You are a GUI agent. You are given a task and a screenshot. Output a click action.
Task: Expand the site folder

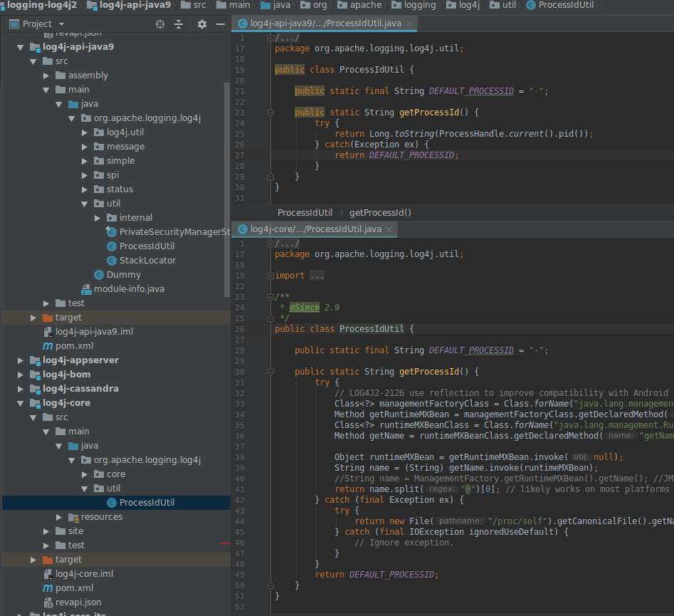[x=46, y=531]
